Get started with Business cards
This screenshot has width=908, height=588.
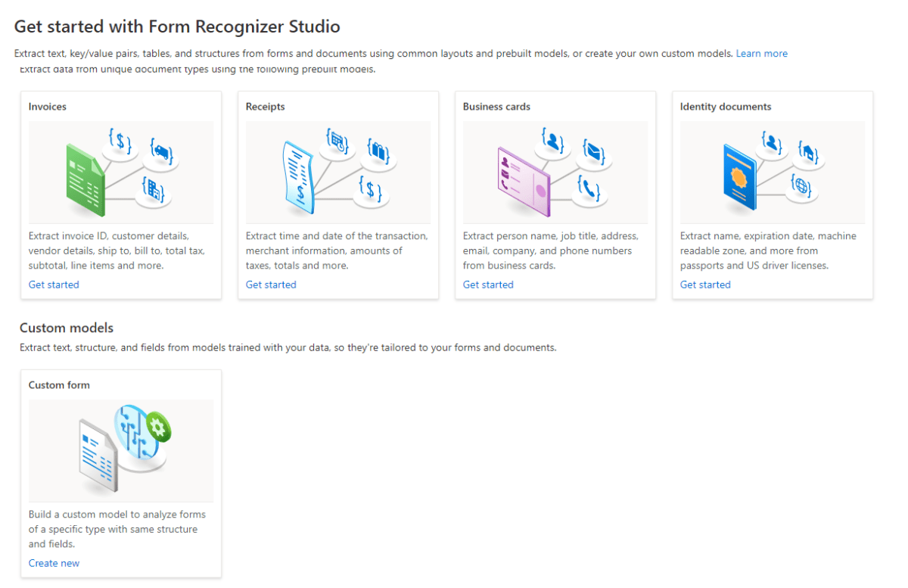click(488, 284)
